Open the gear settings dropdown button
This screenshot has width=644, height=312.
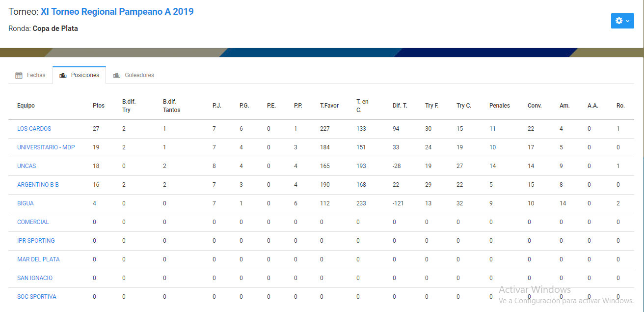pyautogui.click(x=622, y=21)
